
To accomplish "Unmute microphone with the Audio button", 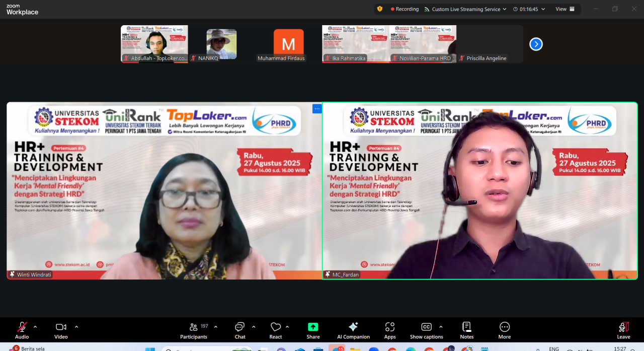I will coord(22,330).
